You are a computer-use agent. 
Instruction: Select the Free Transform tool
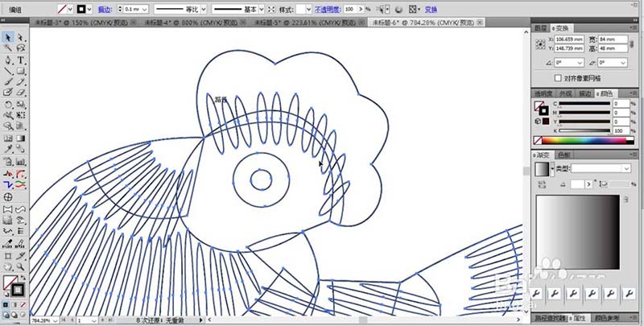point(21,115)
